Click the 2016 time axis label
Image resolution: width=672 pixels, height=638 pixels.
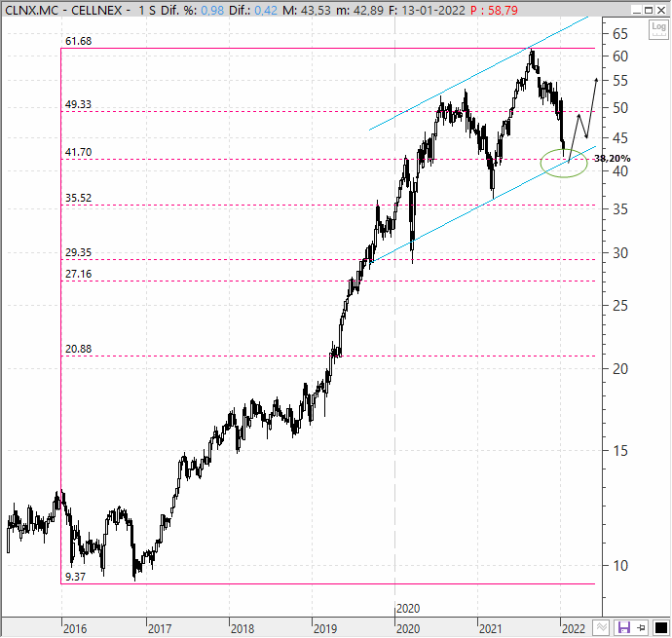75,629
